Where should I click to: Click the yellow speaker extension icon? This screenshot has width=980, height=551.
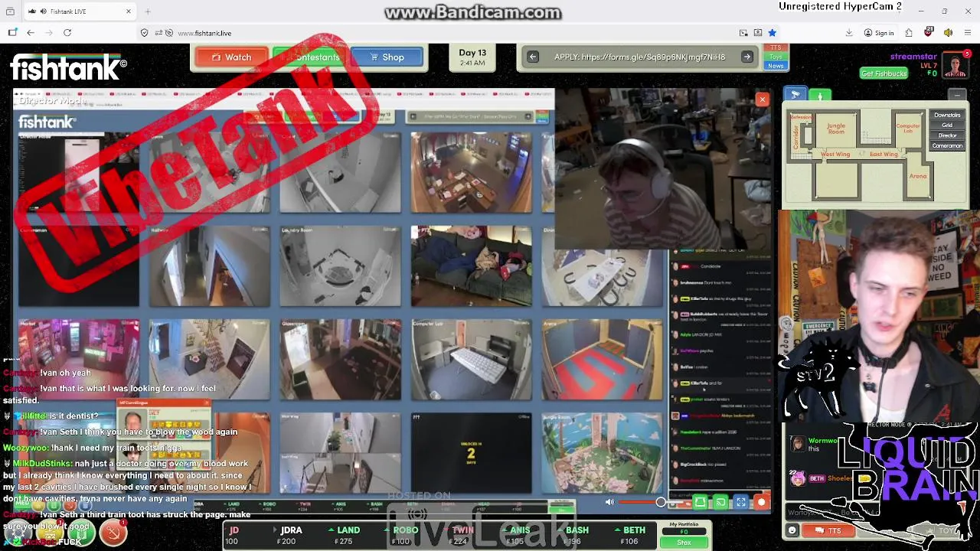948,33
